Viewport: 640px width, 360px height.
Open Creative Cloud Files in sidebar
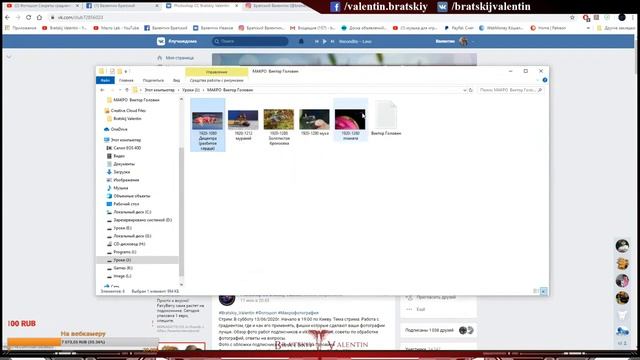128,111
